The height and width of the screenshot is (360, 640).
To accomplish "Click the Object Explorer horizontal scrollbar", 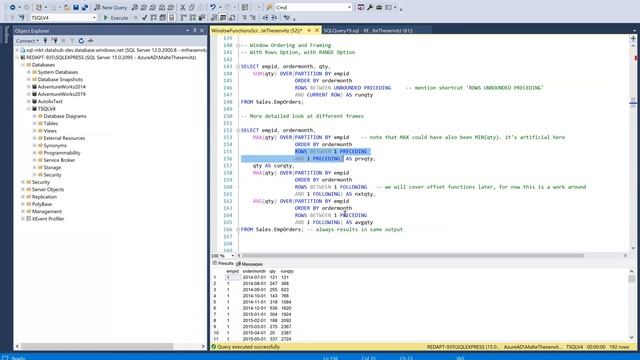I will click(x=97, y=346).
